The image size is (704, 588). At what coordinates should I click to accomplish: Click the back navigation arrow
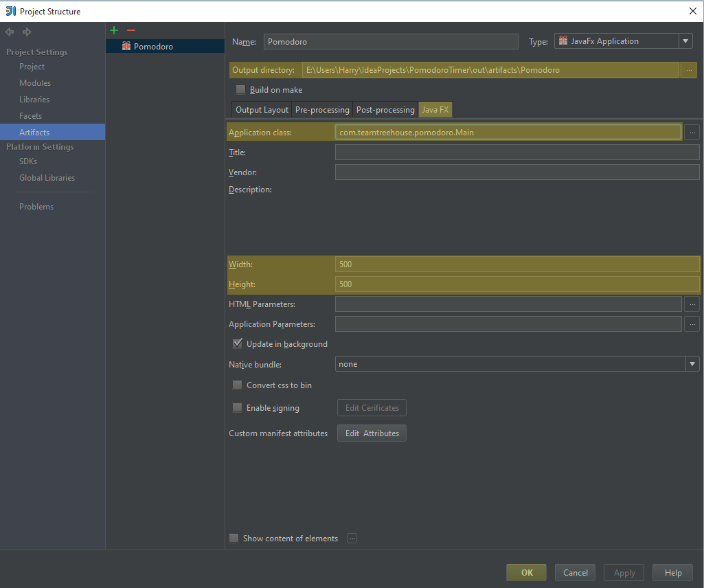(x=10, y=32)
